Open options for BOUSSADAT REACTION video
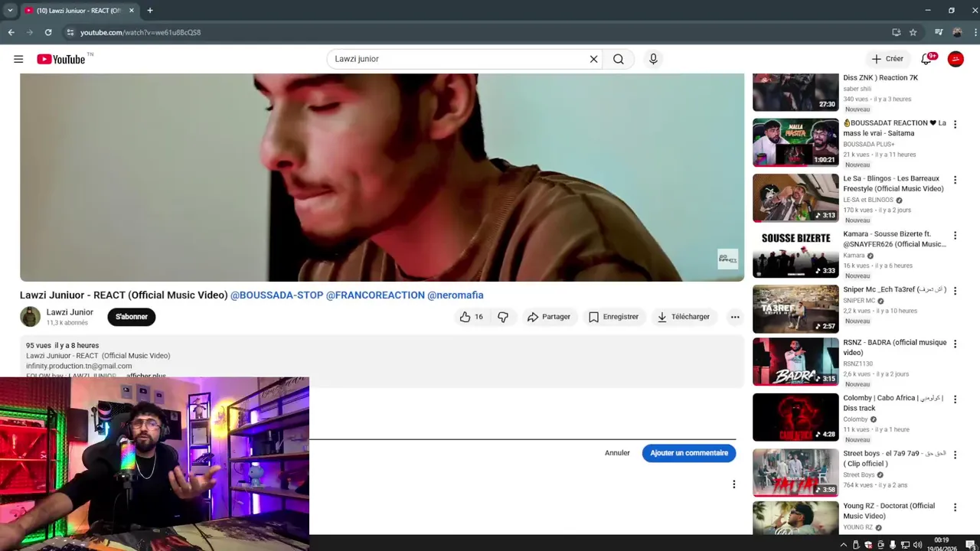 click(955, 124)
